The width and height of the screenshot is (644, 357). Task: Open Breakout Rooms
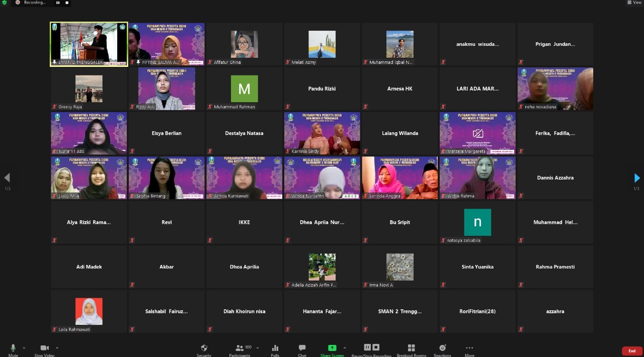411,349
